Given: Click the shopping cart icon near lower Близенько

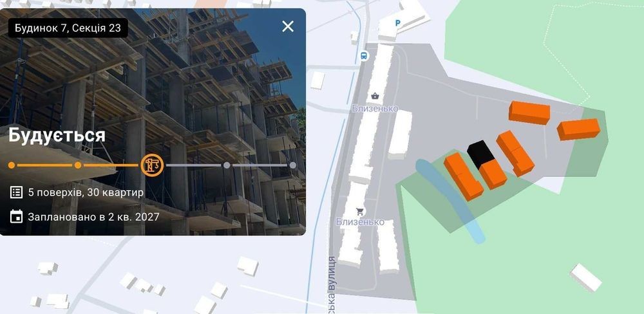Looking at the screenshot, I should (x=360, y=212).
